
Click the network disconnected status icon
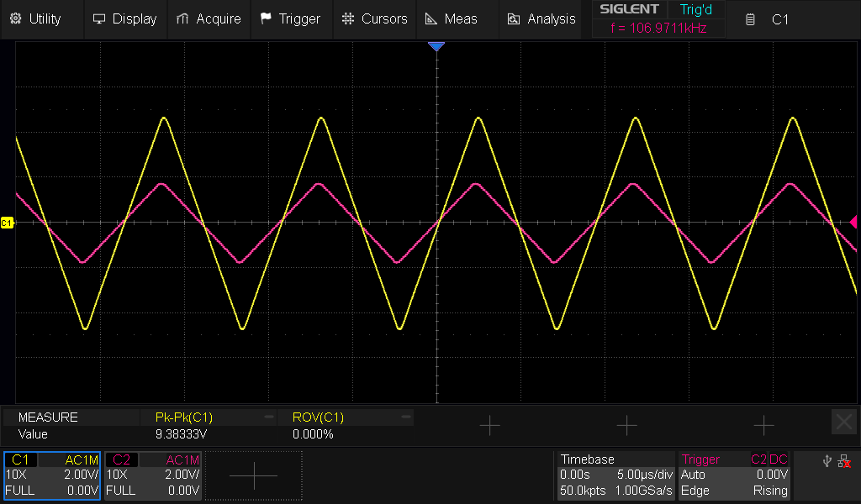(844, 461)
